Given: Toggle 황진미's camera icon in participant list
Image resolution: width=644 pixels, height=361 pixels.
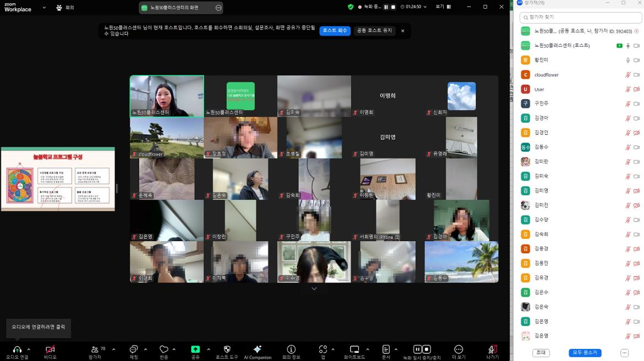Looking at the screenshot, I should coord(636,60).
